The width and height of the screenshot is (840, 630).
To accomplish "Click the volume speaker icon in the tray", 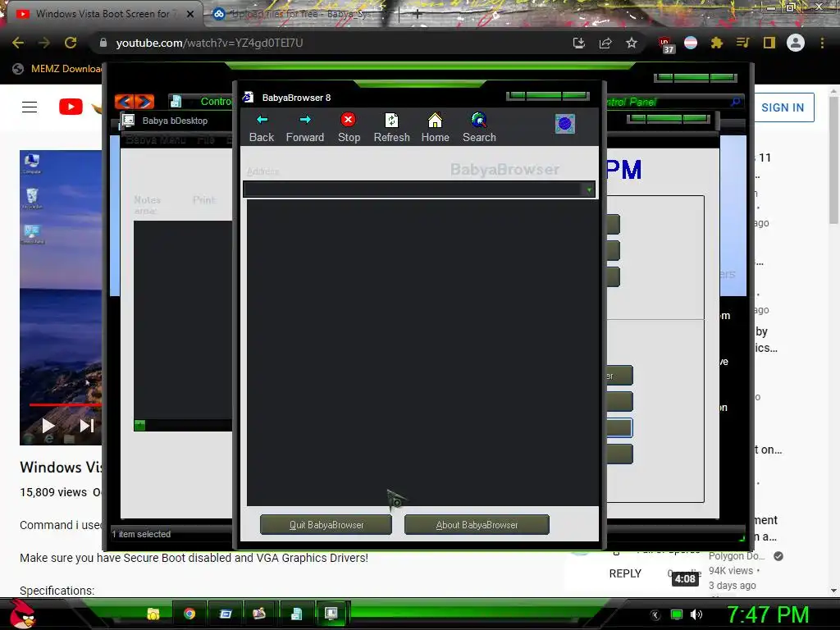I will click(696, 614).
